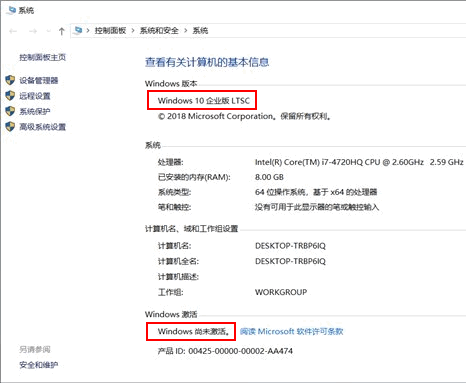Viewport: 466px width, 383px height.
Task: Select the WORKGROUP value
Action: 281,292
